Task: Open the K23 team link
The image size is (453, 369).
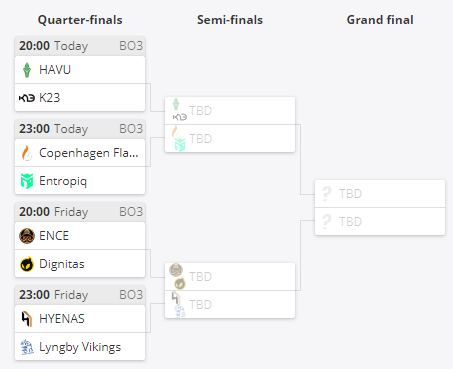Action: (80, 98)
